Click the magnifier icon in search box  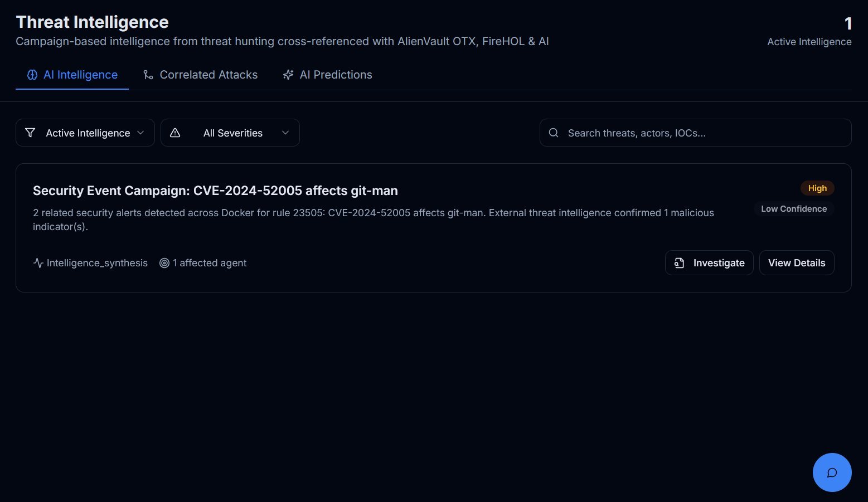click(x=554, y=133)
